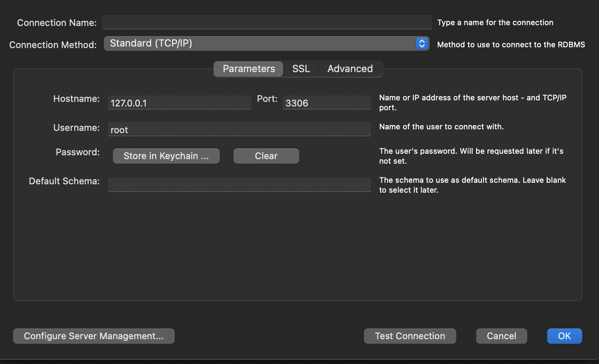599x364 pixels.
Task: Click the 'schema to use as default' description
Action: (472, 185)
